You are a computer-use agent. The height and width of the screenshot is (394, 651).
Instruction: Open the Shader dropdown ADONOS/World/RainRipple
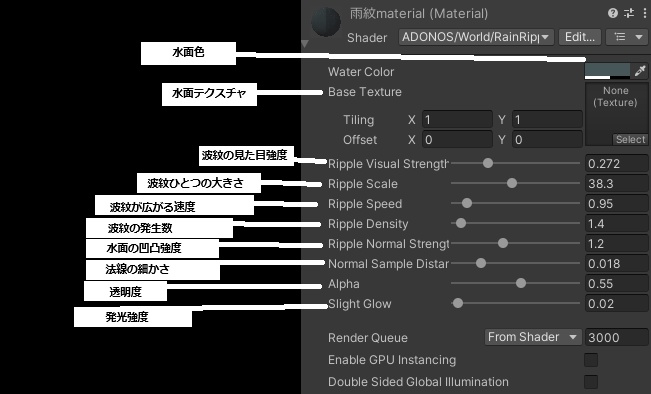point(476,37)
